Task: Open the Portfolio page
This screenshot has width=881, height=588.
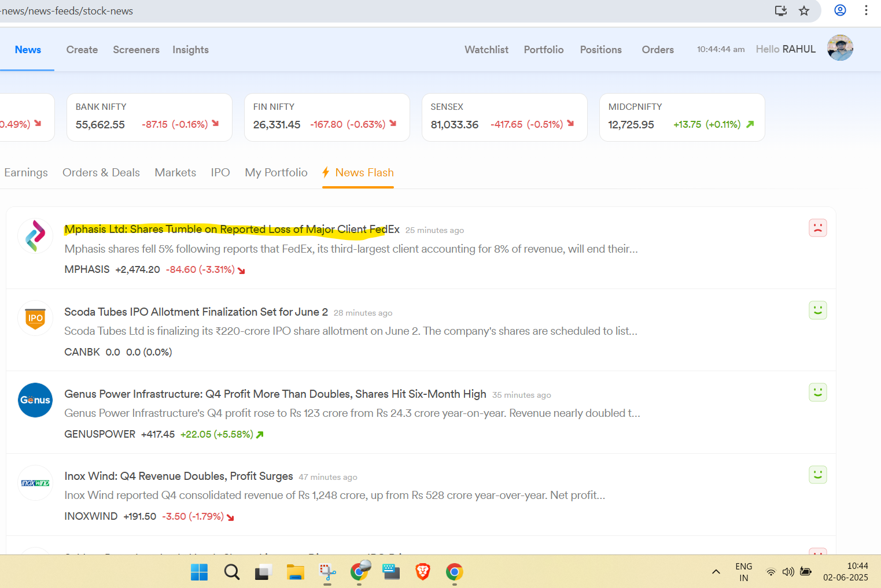Action: pyautogui.click(x=544, y=50)
